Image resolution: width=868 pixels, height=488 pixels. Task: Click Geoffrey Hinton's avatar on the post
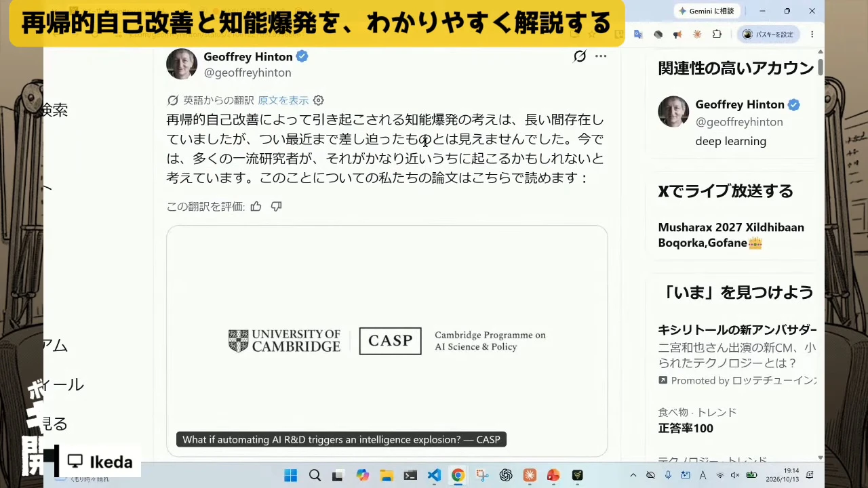coord(182,64)
